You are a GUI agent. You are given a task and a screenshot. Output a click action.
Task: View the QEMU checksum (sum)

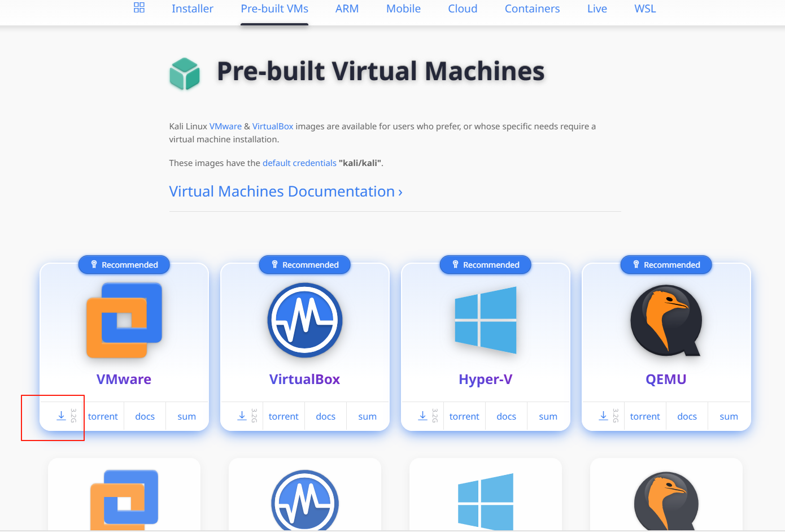(729, 416)
